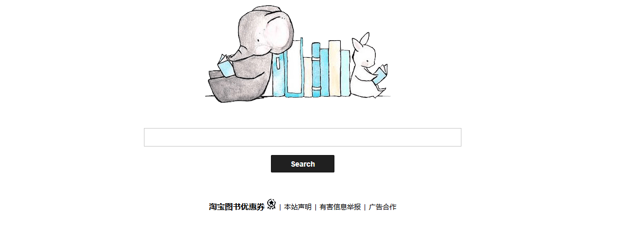
Task: Click the medal badge icon beside 淘宝图书优惠券
Action: [271, 204]
